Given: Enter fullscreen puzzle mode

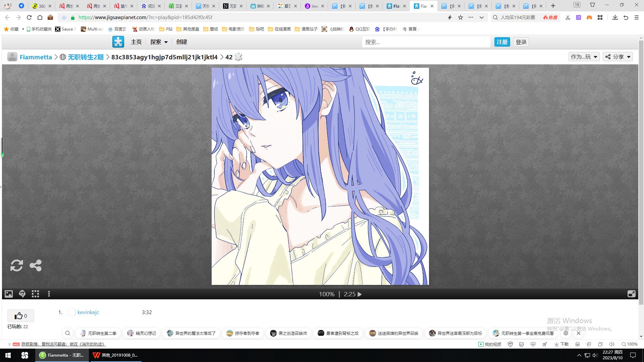Looking at the screenshot, I should point(631,294).
